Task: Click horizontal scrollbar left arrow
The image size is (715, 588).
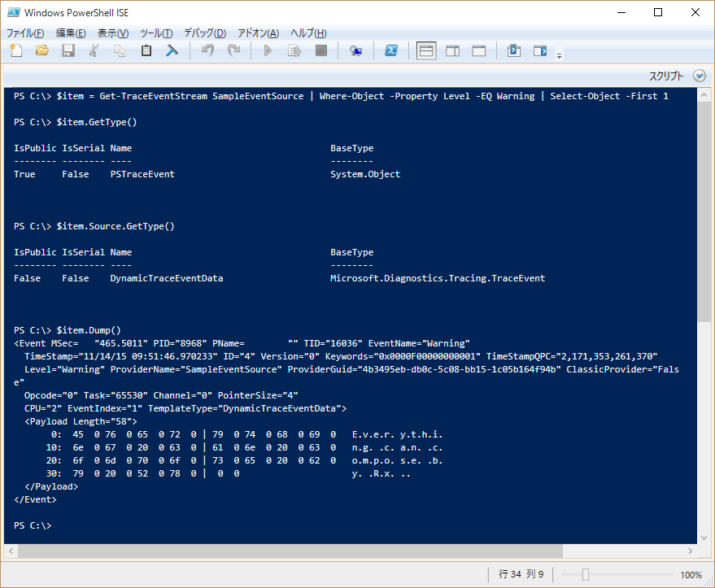Action: 11,551
